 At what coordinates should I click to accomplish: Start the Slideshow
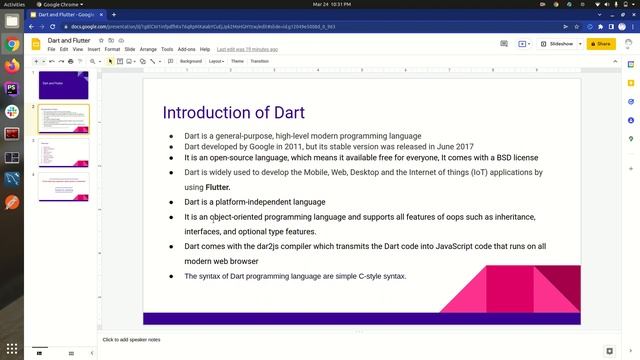coord(558,44)
